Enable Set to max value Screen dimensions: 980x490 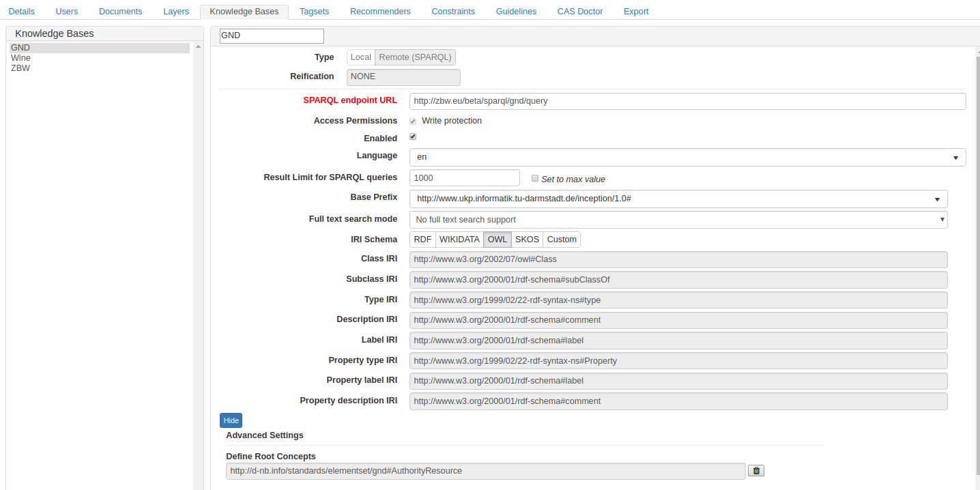(x=535, y=177)
